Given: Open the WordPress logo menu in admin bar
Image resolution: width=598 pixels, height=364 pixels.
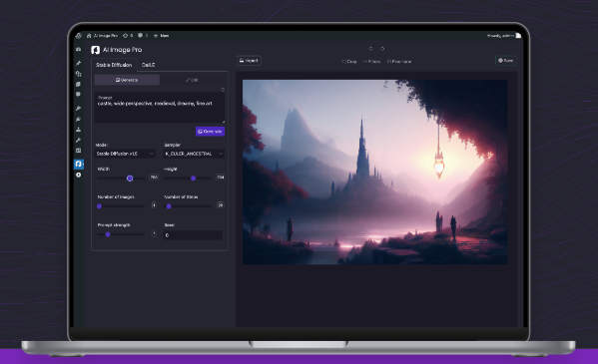Looking at the screenshot, I should click(79, 36).
